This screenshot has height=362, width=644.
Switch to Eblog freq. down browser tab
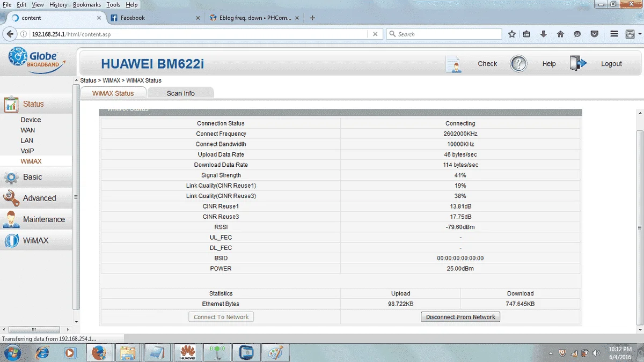tap(254, 18)
